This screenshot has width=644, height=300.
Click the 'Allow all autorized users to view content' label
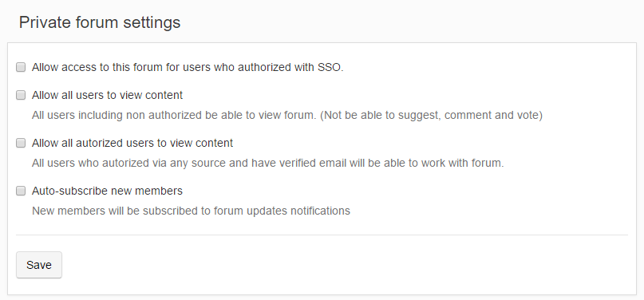132,143
